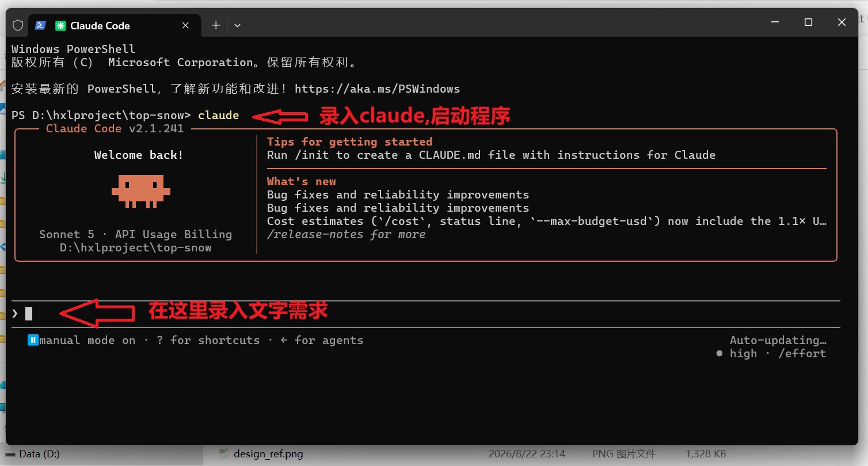Image resolution: width=868 pixels, height=466 pixels.
Task: Select Data (D:) drive in File Explorer
Action: (x=39, y=454)
